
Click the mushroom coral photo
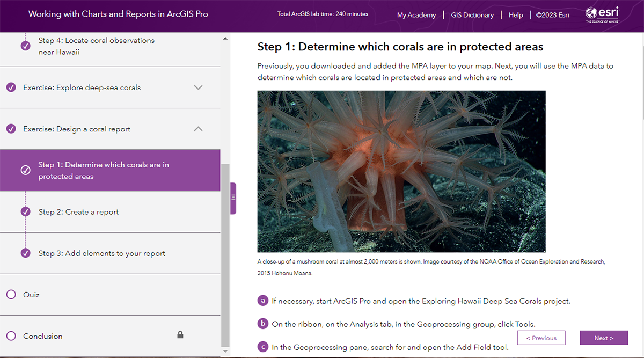401,171
